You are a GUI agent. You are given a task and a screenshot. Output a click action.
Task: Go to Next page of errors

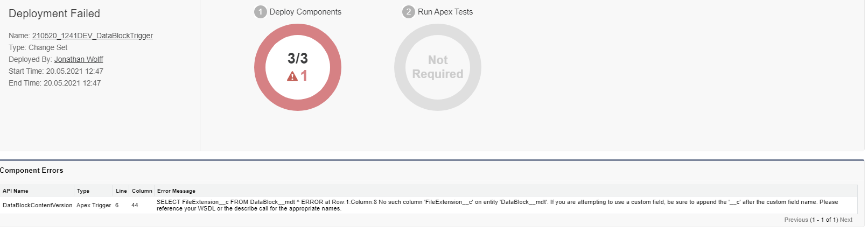pyautogui.click(x=846, y=220)
